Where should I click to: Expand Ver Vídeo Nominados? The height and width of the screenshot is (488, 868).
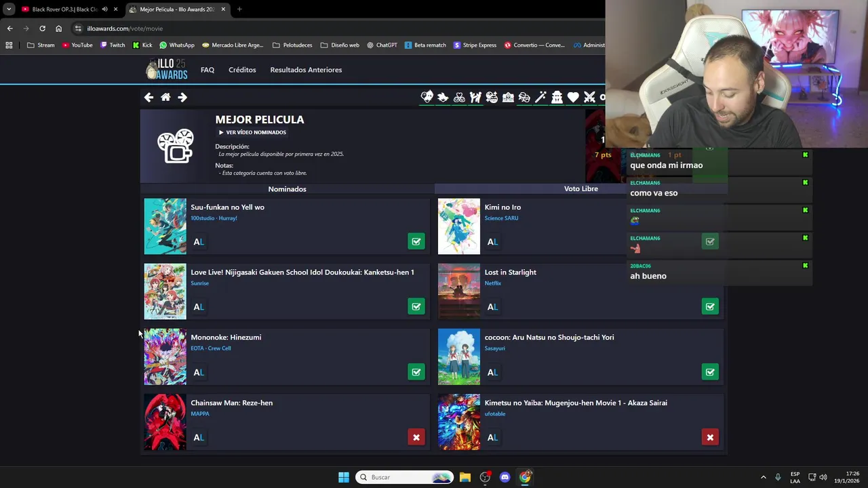(252, 132)
